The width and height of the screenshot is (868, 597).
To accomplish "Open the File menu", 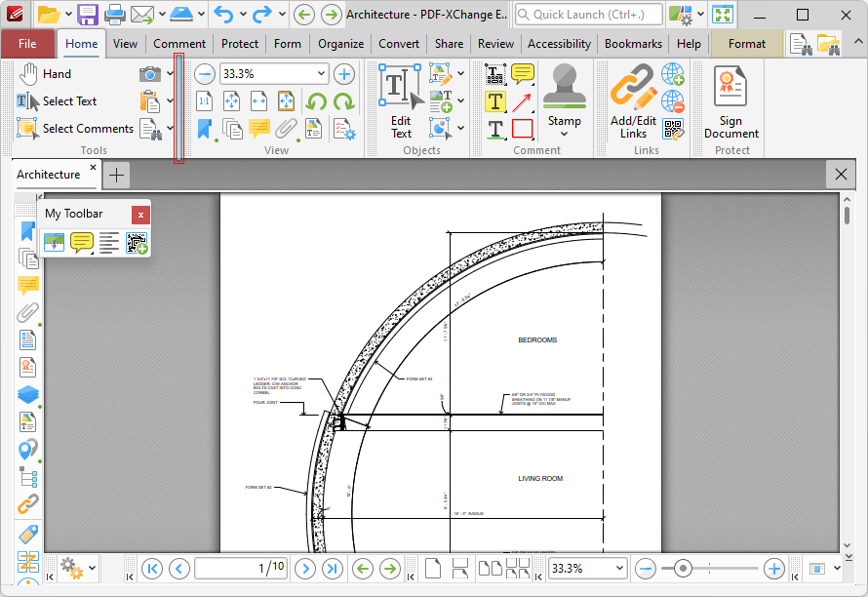I will point(27,44).
